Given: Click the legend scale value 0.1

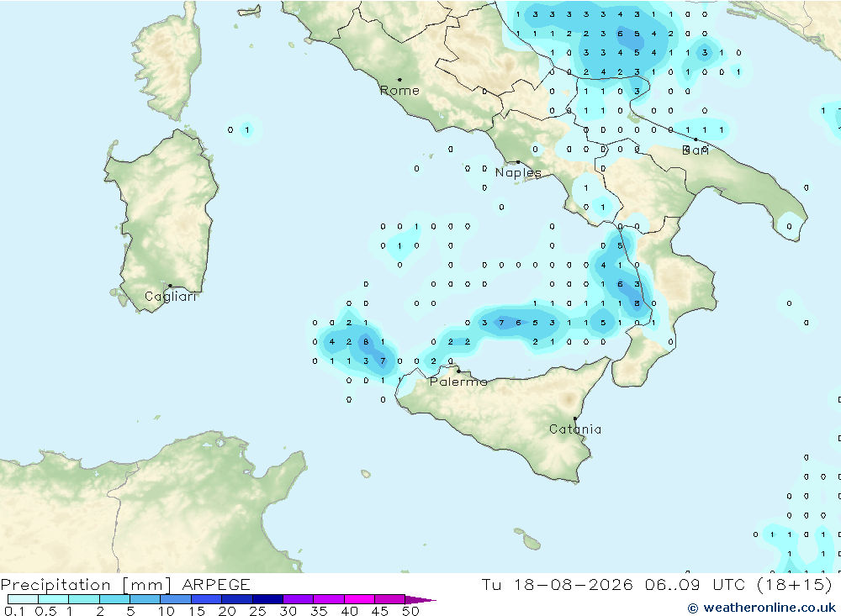Looking at the screenshot, I should click(x=14, y=611).
